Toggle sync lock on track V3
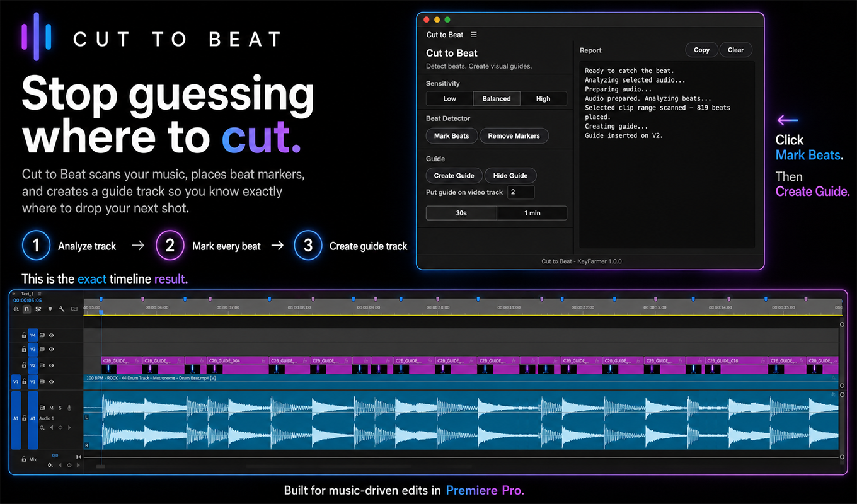The width and height of the screenshot is (857, 504). [x=42, y=349]
